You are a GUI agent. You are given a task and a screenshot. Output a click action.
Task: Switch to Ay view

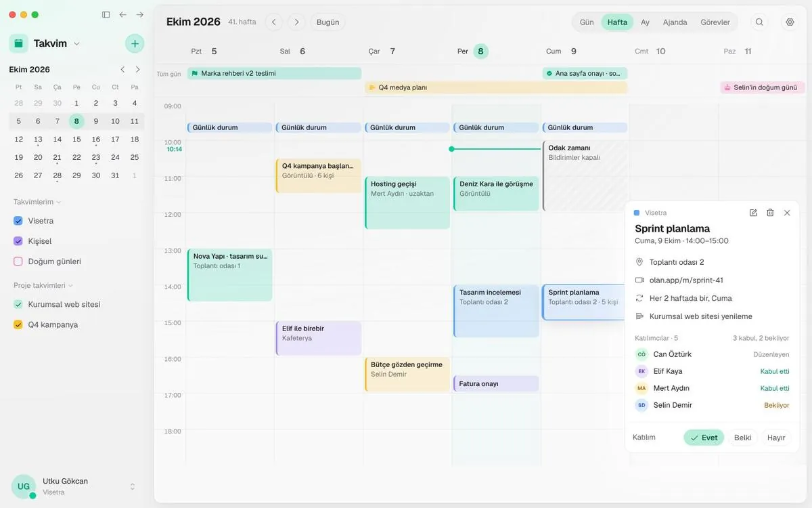click(x=646, y=22)
